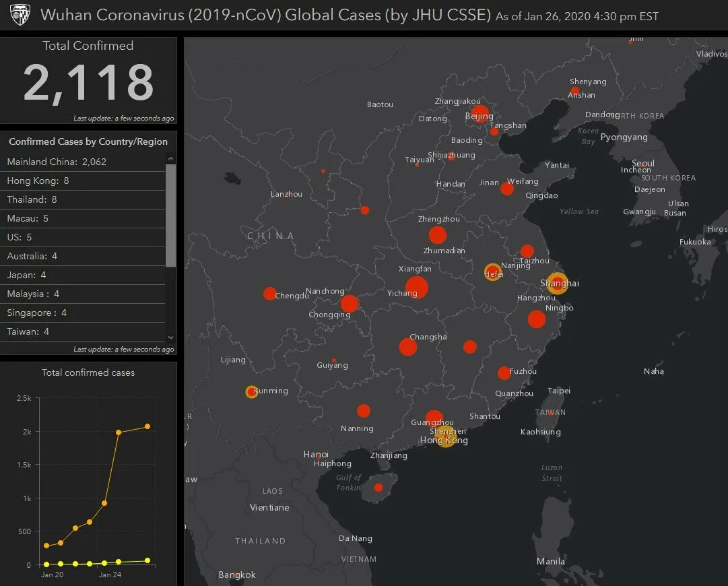The image size is (728, 586).
Task: Click the Hefei case circle
Action: coord(492,272)
